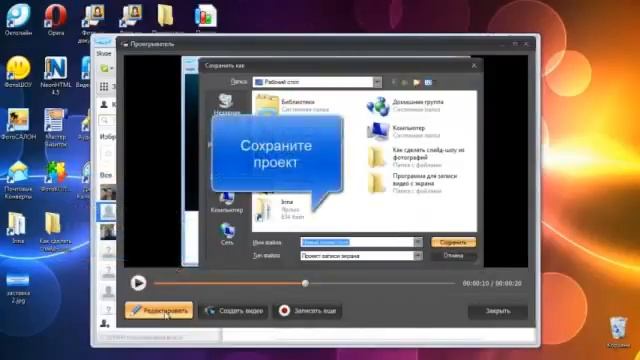Open the Почтовые Конверты desktop shortcut
Screen dimensions: 640x360
pyautogui.click(x=18, y=180)
